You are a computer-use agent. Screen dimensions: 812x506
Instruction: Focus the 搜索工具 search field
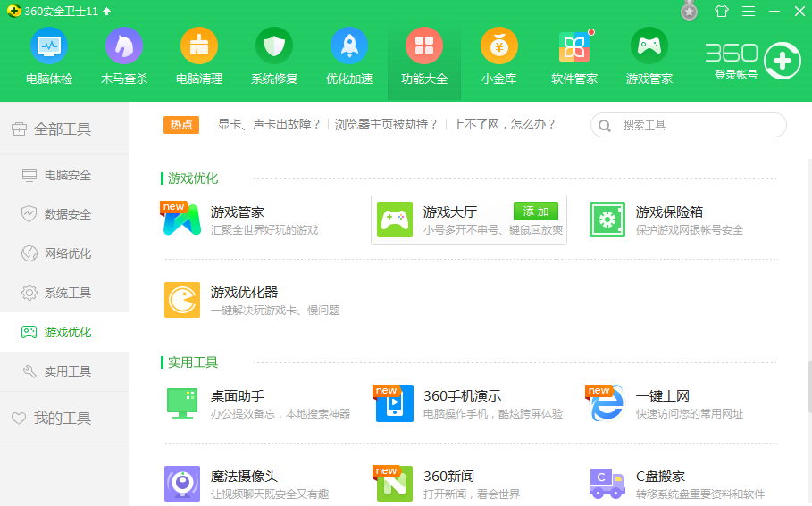[688, 125]
